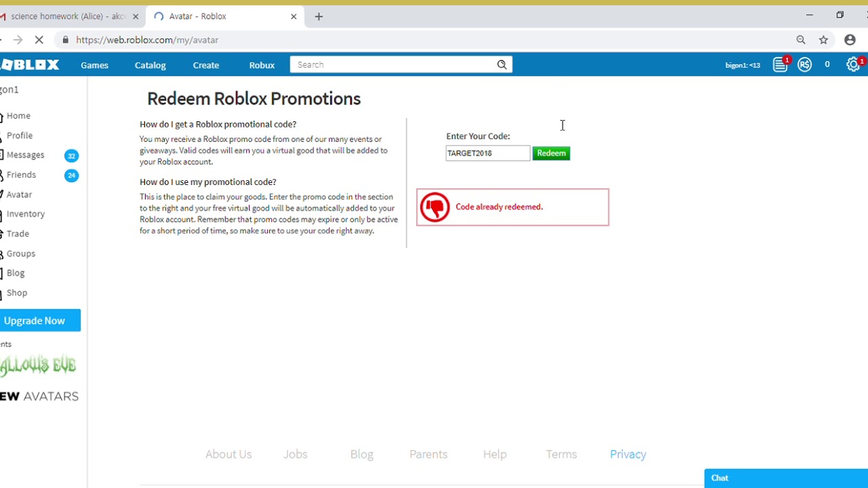Viewport: 868px width, 488px height.
Task: Open the notifications feed icon
Action: (x=781, y=65)
